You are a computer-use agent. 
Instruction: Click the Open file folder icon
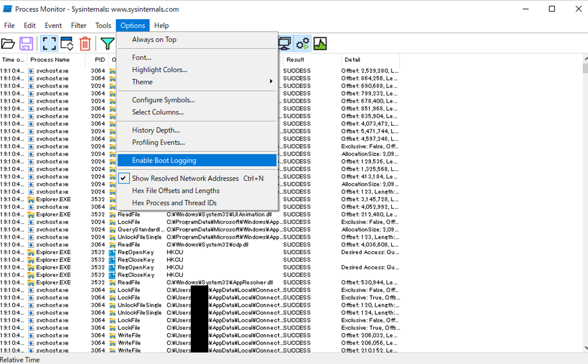(8, 44)
